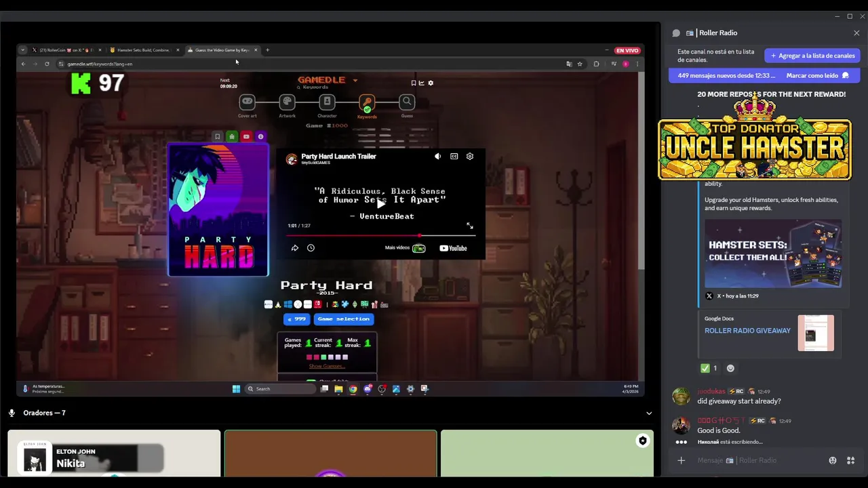Screen dimensions: 868x488
Task: Play the Party Hard Launch Trailer
Action: click(380, 203)
